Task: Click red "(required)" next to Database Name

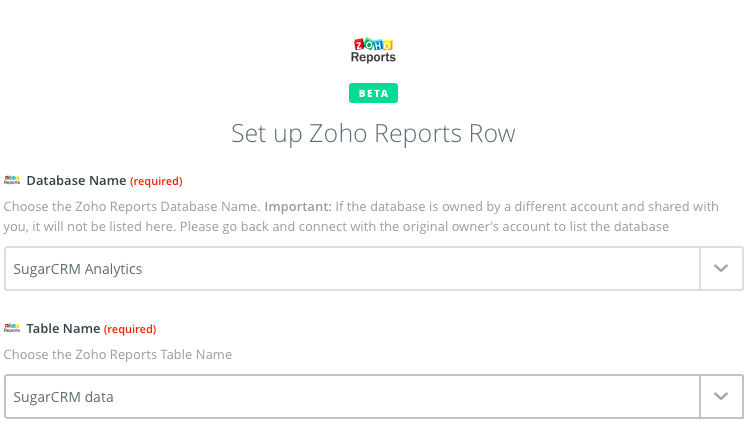Action: (156, 182)
